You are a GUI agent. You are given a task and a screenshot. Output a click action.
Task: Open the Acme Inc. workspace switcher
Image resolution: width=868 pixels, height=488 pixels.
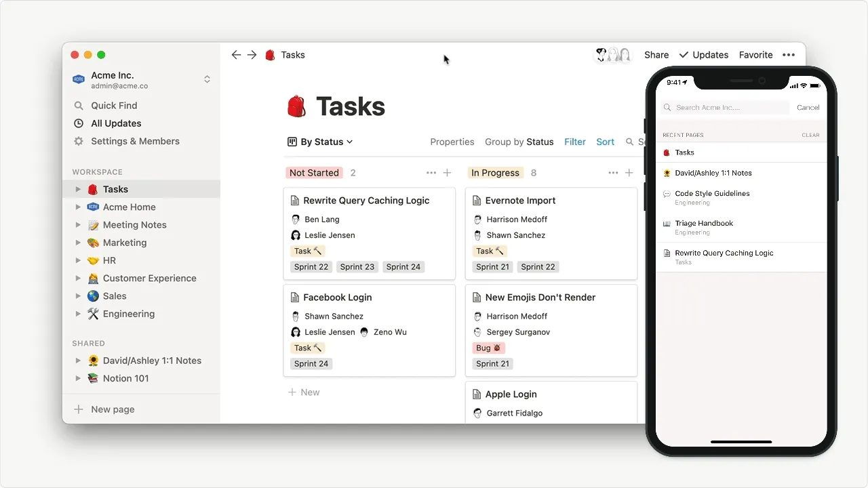(207, 79)
